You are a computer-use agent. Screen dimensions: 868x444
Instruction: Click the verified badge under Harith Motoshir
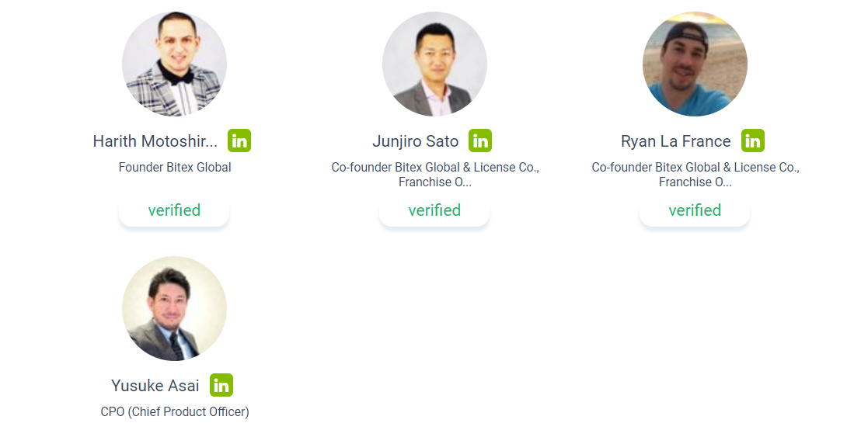174,210
